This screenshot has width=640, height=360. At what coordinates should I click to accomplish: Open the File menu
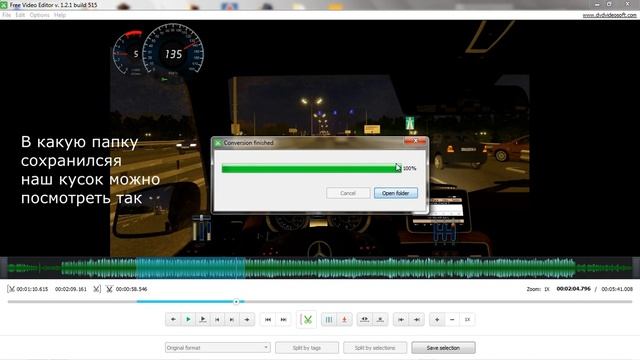(x=7, y=15)
